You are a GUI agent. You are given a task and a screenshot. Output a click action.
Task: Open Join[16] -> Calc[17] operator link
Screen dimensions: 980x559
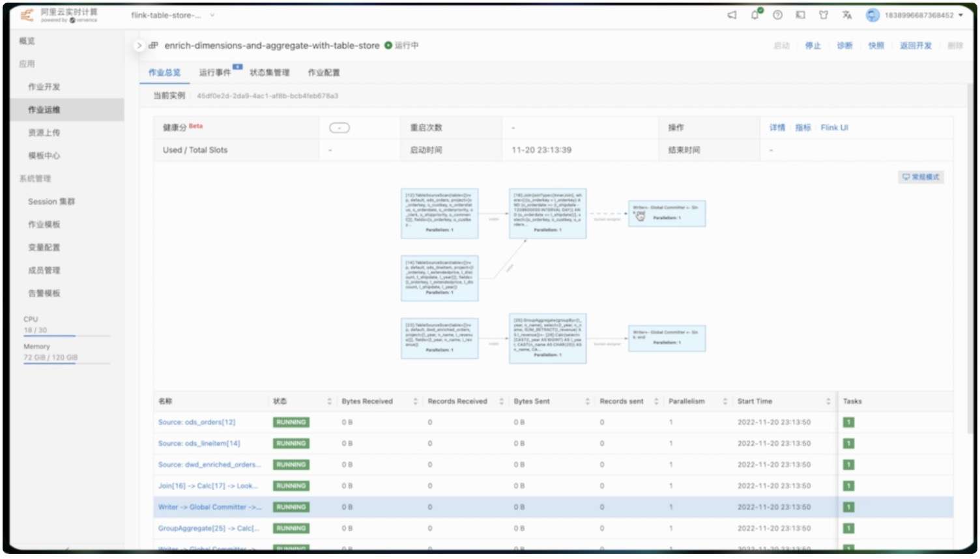coord(209,486)
